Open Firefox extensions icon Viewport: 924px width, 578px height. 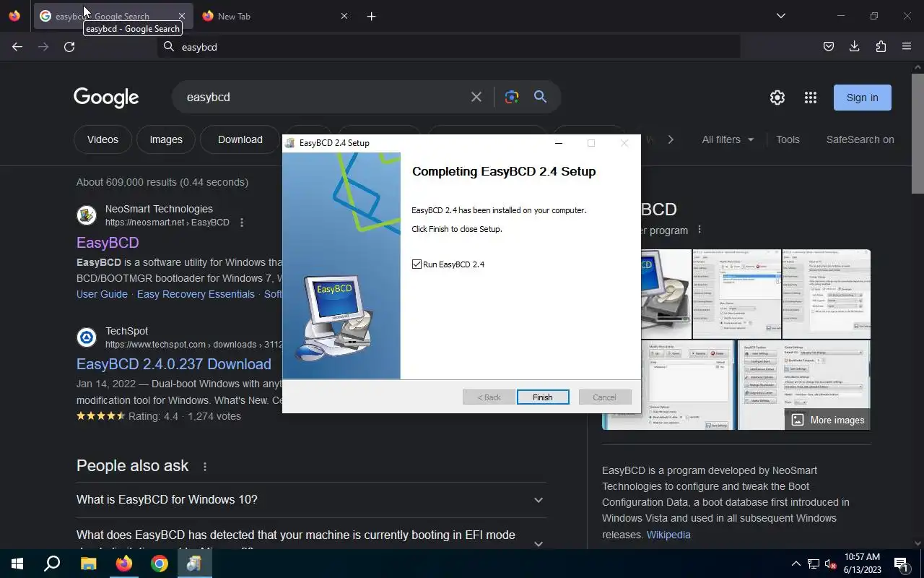coord(881,47)
